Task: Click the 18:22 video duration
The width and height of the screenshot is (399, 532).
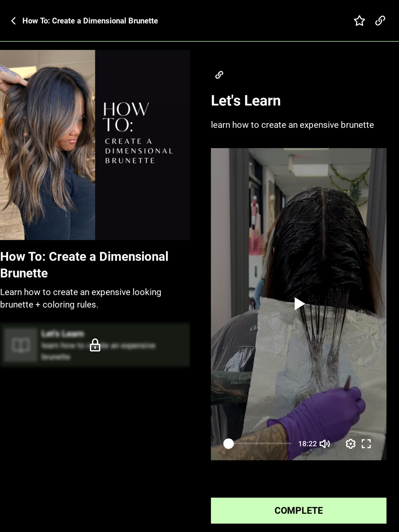Action: (307, 443)
